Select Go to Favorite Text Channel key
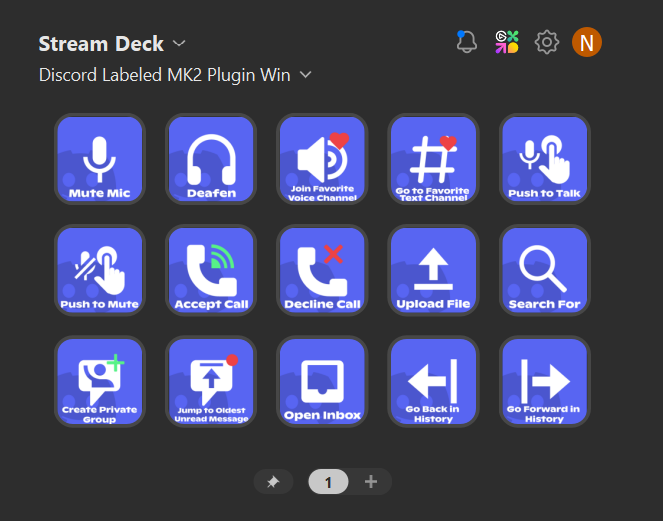The height and width of the screenshot is (521, 663). click(433, 159)
